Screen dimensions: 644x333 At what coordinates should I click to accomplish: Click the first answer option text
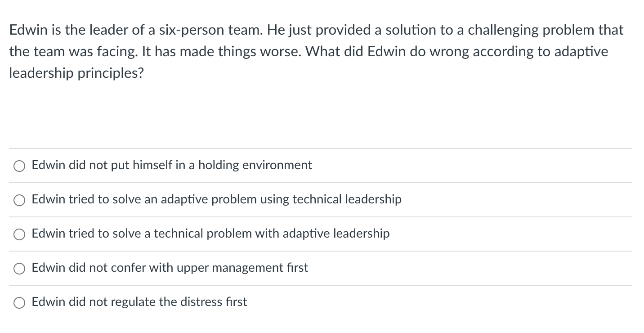click(172, 165)
